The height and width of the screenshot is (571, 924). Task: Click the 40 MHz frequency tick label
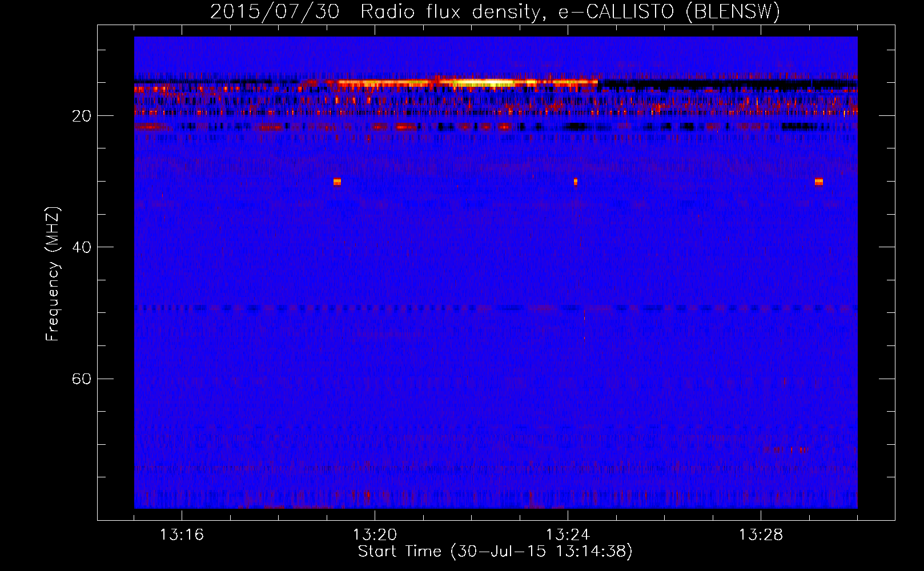81,247
